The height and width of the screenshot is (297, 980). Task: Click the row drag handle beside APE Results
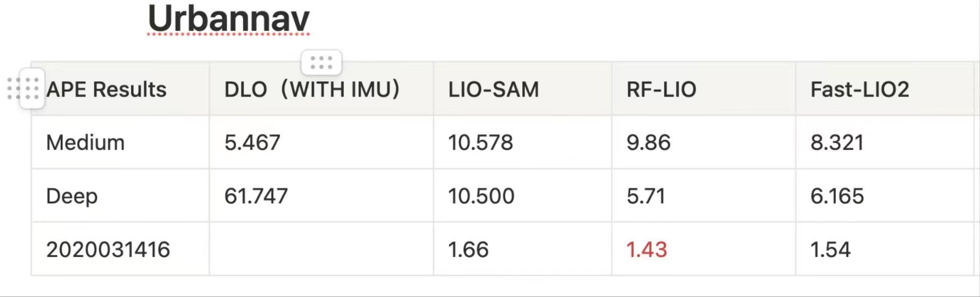32,88
